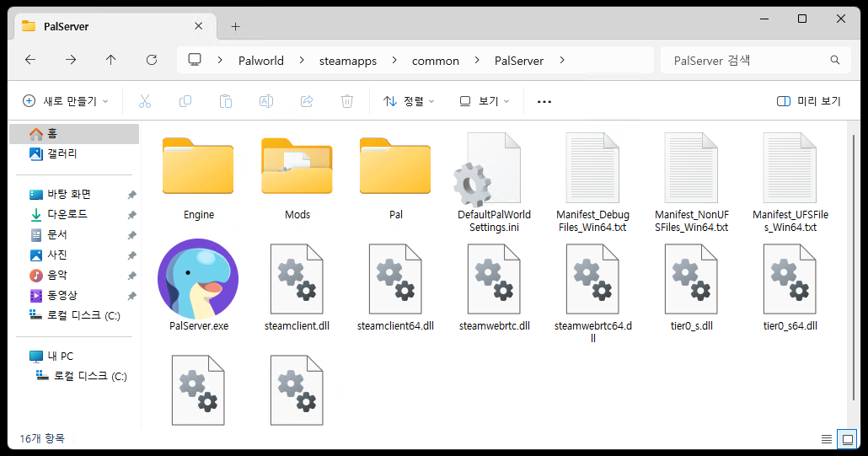Image resolution: width=868 pixels, height=456 pixels.
Task: Select Manifest_NonUFSFiles_Win64.txt file
Action: click(691, 183)
